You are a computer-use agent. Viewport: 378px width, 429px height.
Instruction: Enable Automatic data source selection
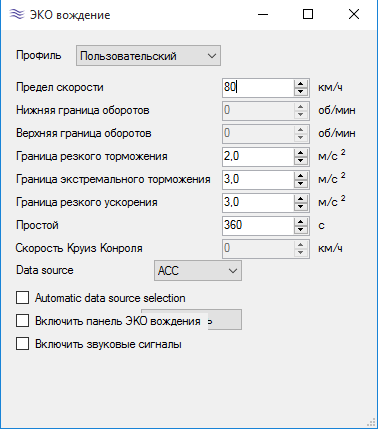tap(22, 298)
